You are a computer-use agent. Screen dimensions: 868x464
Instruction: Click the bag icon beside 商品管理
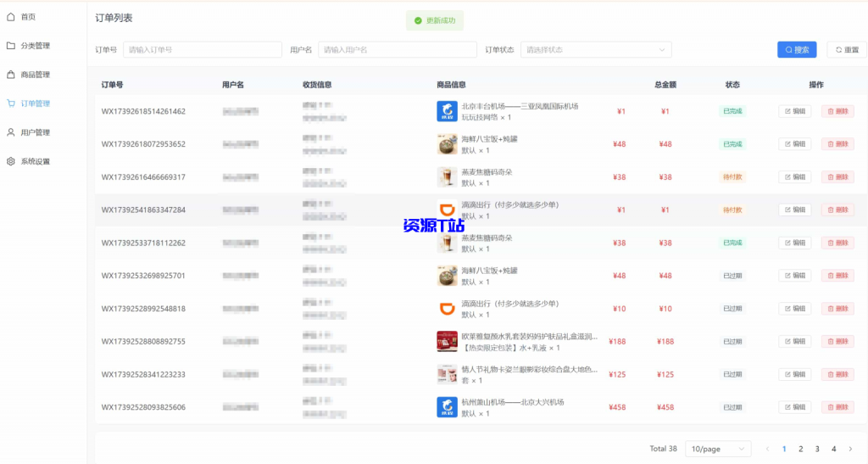(x=10, y=74)
